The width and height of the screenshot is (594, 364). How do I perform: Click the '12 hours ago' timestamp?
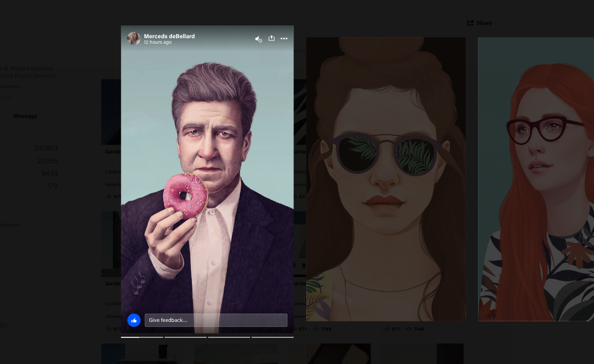(158, 42)
